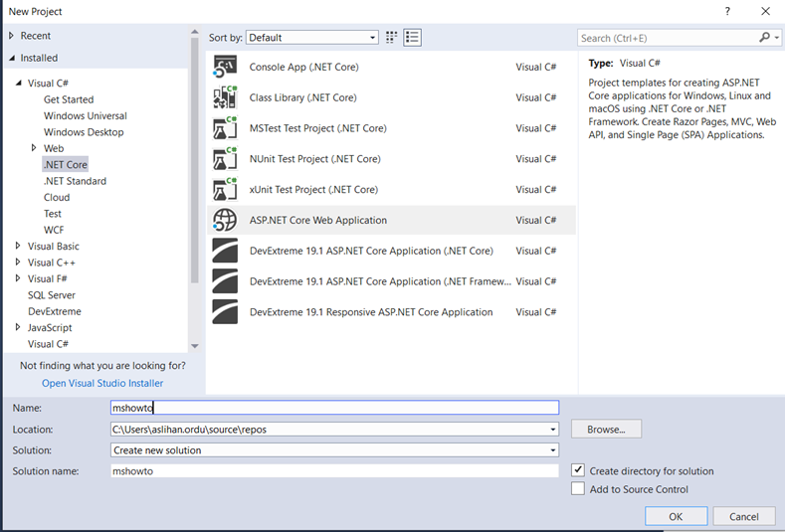This screenshot has width=785, height=532.
Task: Switch to small icons view
Action: [x=391, y=38]
